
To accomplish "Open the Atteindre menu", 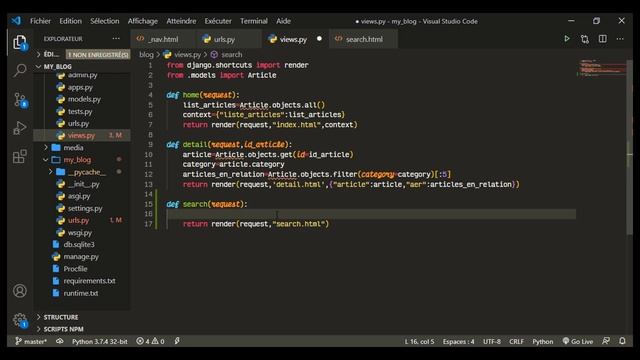I will coord(181,21).
